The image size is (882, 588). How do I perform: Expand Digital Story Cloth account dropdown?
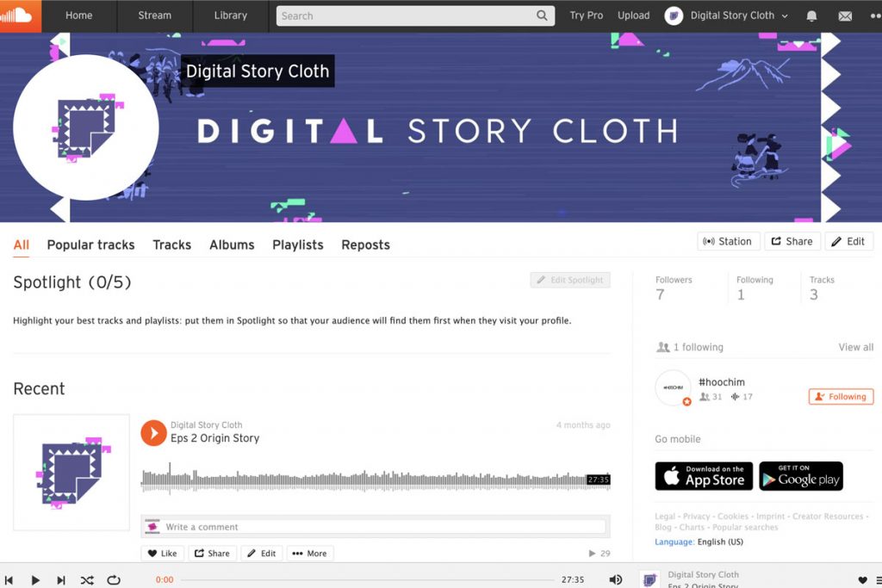pyautogui.click(x=785, y=16)
